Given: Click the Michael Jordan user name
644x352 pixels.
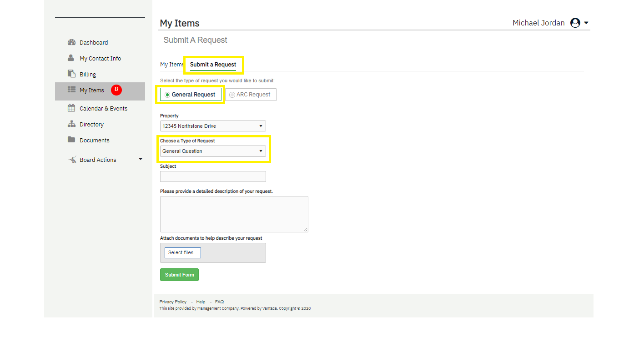Looking at the screenshot, I should tap(538, 23).
